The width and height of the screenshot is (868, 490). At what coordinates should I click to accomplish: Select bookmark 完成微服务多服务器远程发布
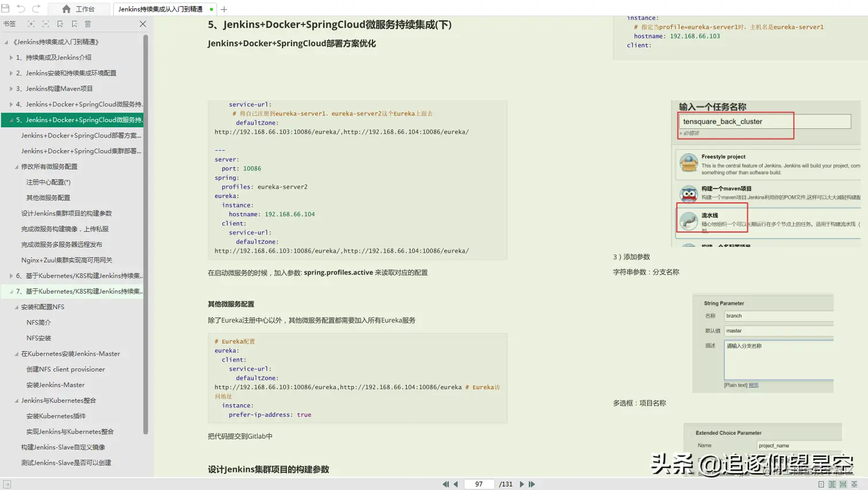pos(62,244)
